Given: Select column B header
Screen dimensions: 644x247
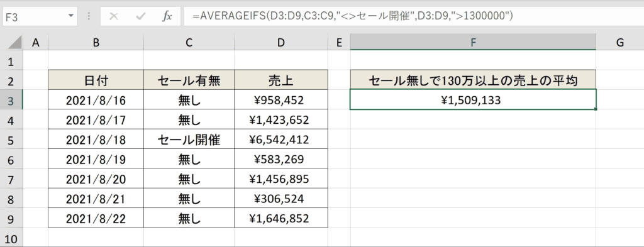Looking at the screenshot, I should [x=96, y=42].
